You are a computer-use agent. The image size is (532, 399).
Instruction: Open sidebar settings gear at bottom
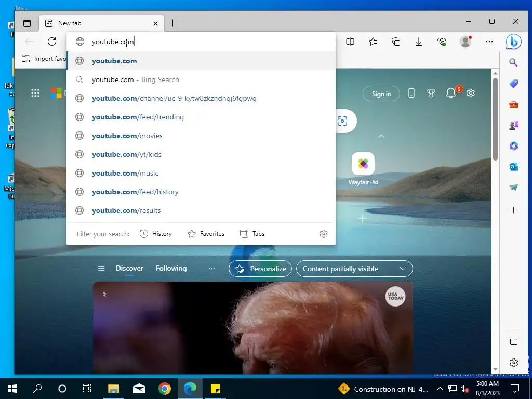pyautogui.click(x=514, y=362)
